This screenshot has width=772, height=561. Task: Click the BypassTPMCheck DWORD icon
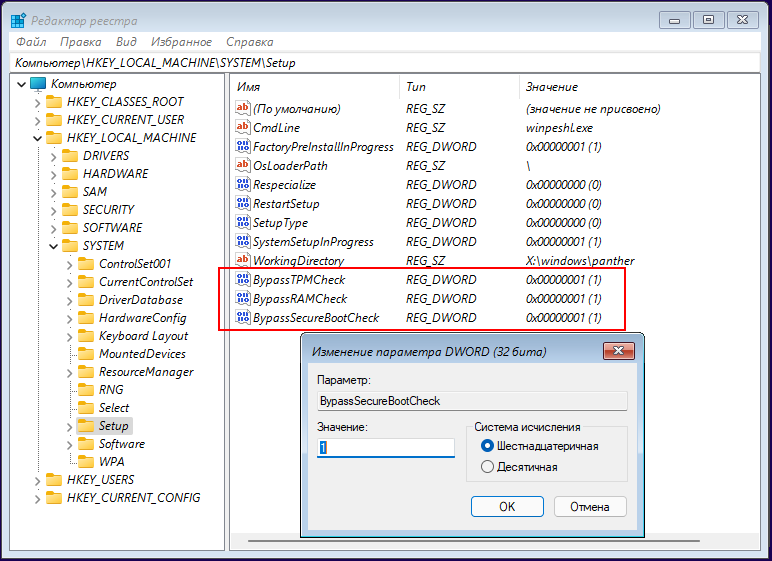click(x=242, y=279)
